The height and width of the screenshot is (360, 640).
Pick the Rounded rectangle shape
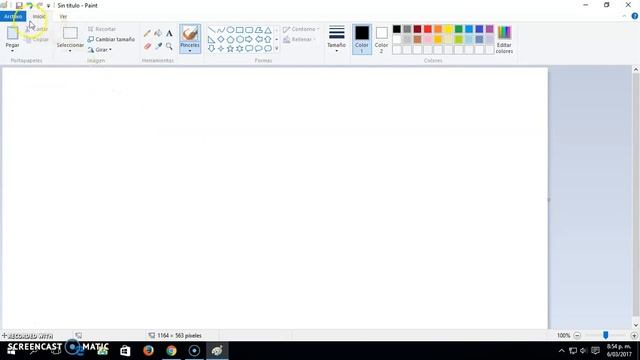(x=249, y=30)
